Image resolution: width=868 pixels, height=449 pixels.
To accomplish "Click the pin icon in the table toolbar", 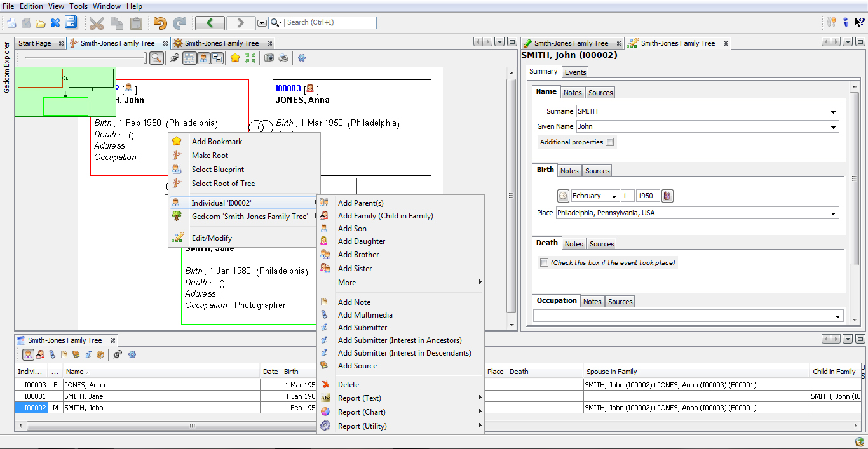I will click(118, 354).
